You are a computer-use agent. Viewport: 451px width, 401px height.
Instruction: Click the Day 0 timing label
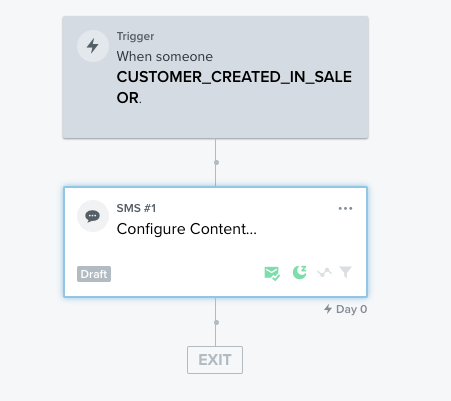point(351,309)
